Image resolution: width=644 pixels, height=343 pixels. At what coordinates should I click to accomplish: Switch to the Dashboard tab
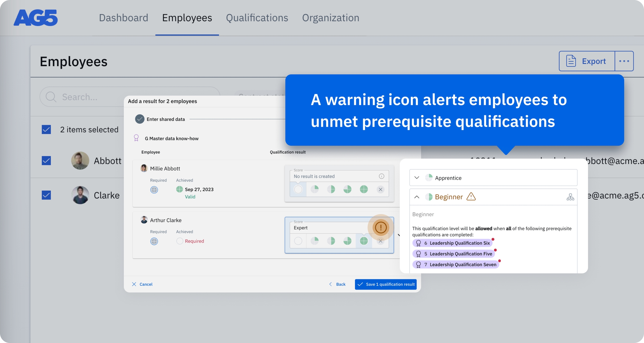[124, 18]
